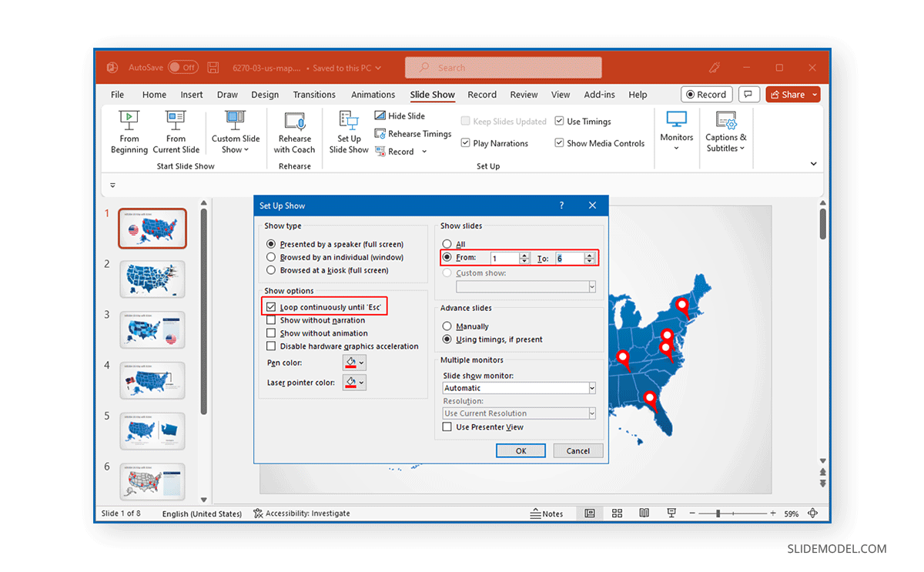The image size is (924, 572).
Task: Switch to the Transitions ribbon tab
Action: (x=314, y=94)
